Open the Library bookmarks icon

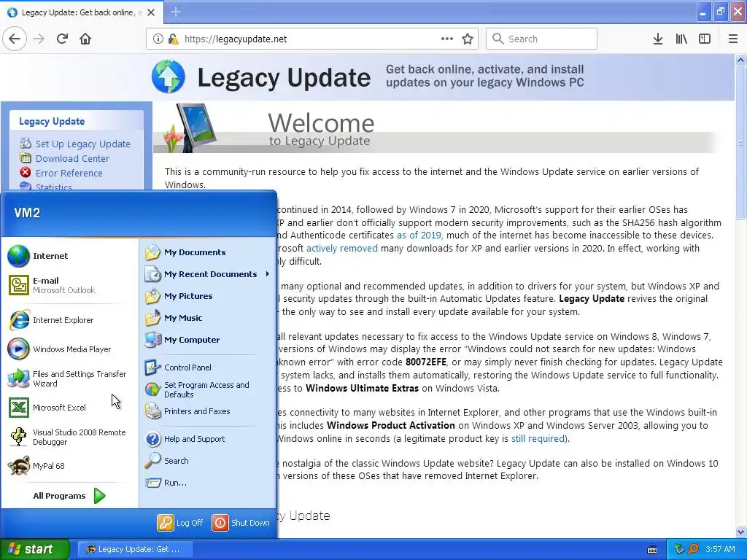coord(681,39)
